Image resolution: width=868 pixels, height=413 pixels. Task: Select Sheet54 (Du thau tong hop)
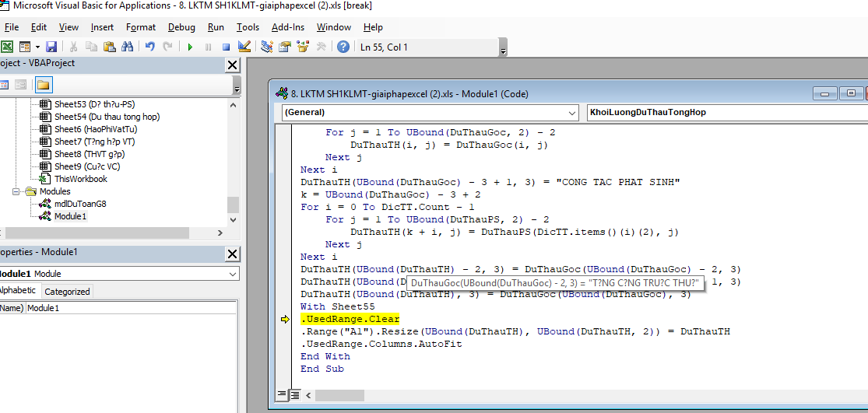pyautogui.click(x=107, y=117)
